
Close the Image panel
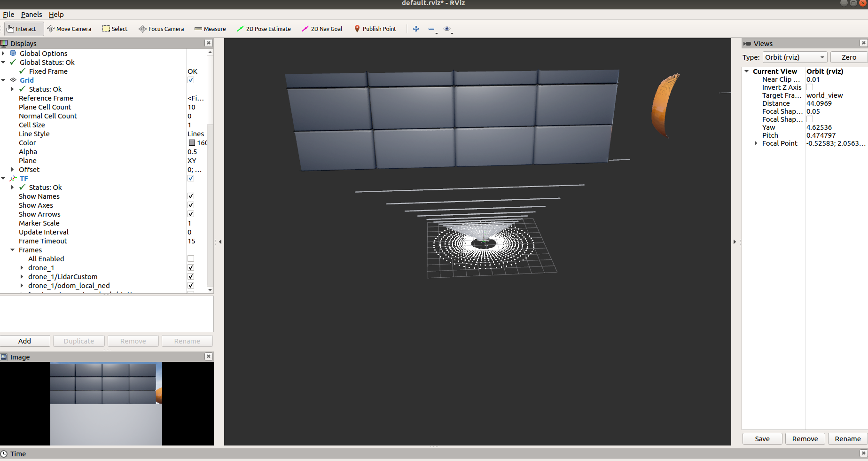click(209, 356)
